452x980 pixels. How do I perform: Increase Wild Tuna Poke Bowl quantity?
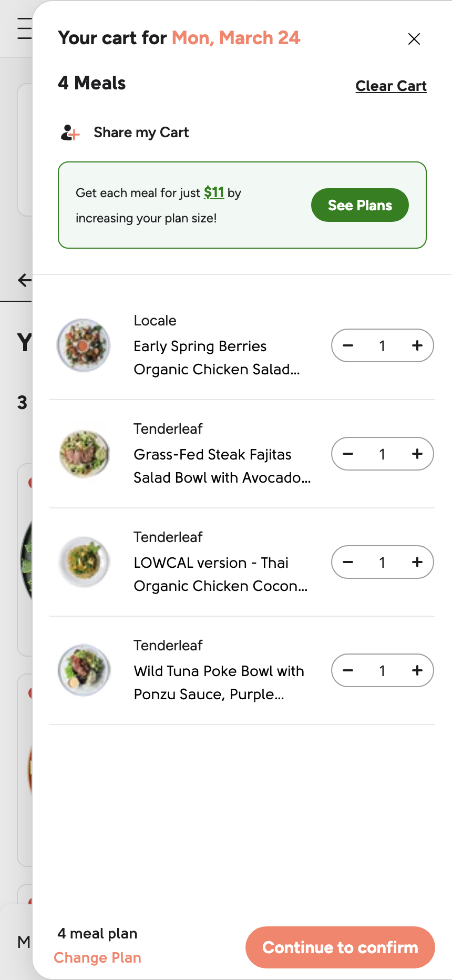(417, 670)
